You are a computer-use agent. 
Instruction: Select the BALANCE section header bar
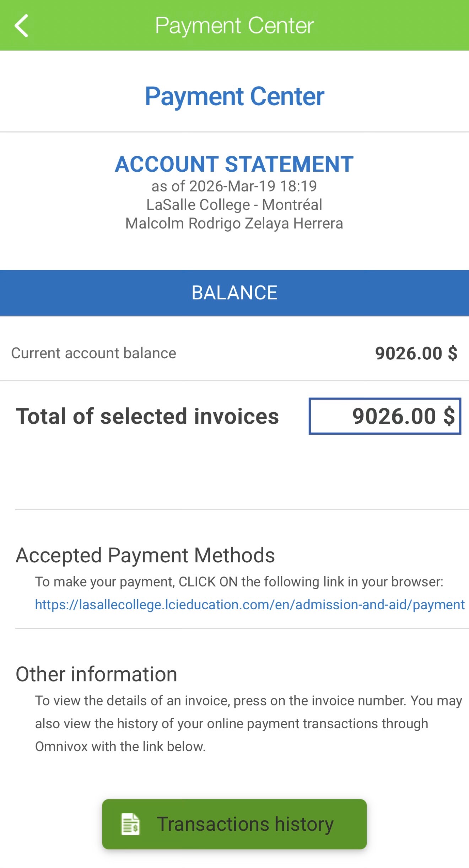pyautogui.click(x=234, y=293)
